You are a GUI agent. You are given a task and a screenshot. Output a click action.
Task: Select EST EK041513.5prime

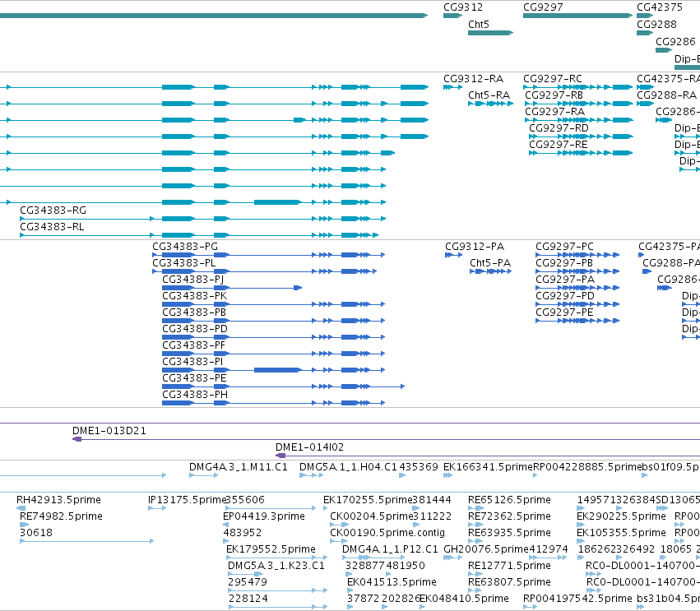click(352, 590)
